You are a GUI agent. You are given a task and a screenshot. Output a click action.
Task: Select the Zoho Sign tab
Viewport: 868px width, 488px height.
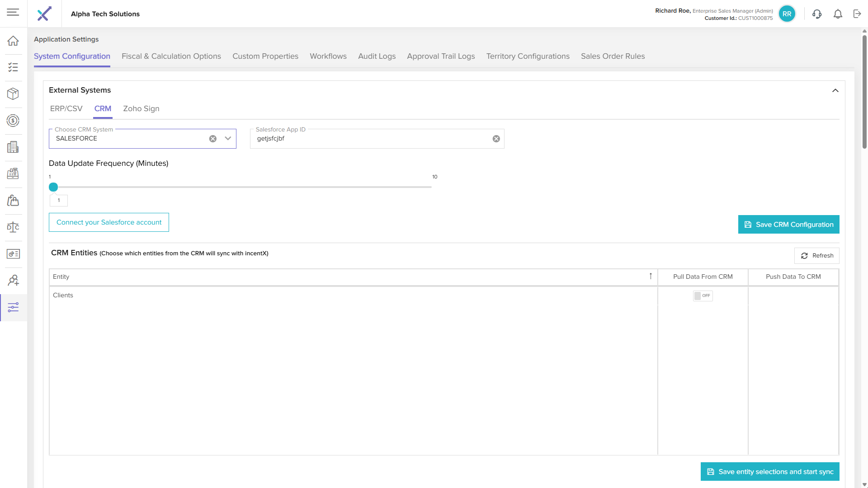click(141, 108)
